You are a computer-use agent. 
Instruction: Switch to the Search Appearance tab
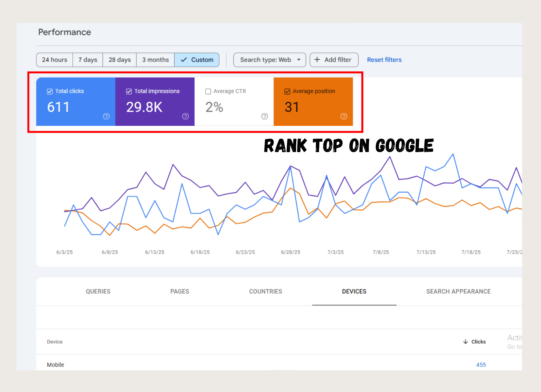458,291
